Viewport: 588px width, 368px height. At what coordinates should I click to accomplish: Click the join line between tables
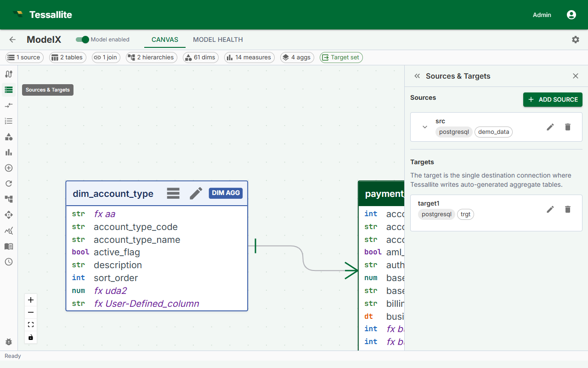click(x=303, y=258)
